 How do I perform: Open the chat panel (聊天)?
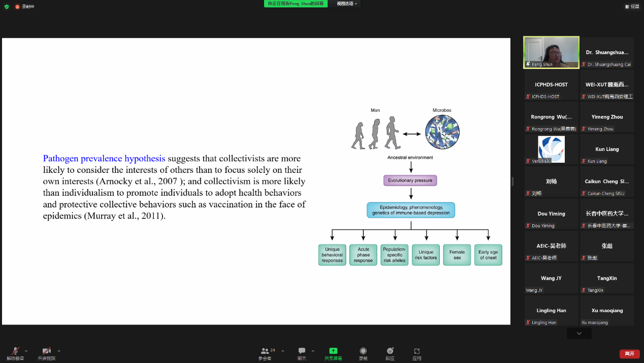(x=302, y=351)
